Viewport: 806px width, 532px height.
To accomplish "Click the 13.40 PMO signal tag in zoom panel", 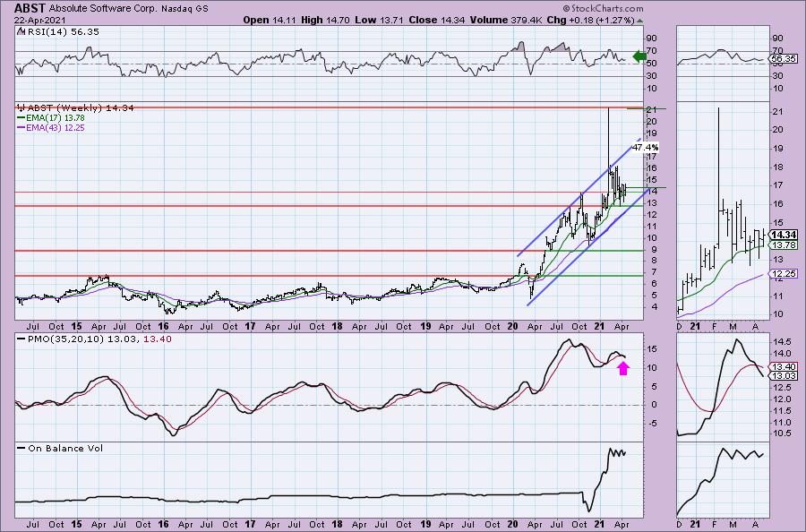I will [785, 366].
